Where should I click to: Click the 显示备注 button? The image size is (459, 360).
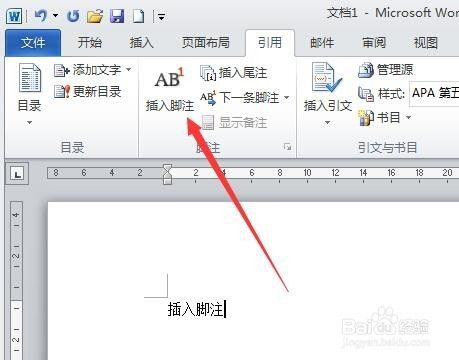(234, 123)
